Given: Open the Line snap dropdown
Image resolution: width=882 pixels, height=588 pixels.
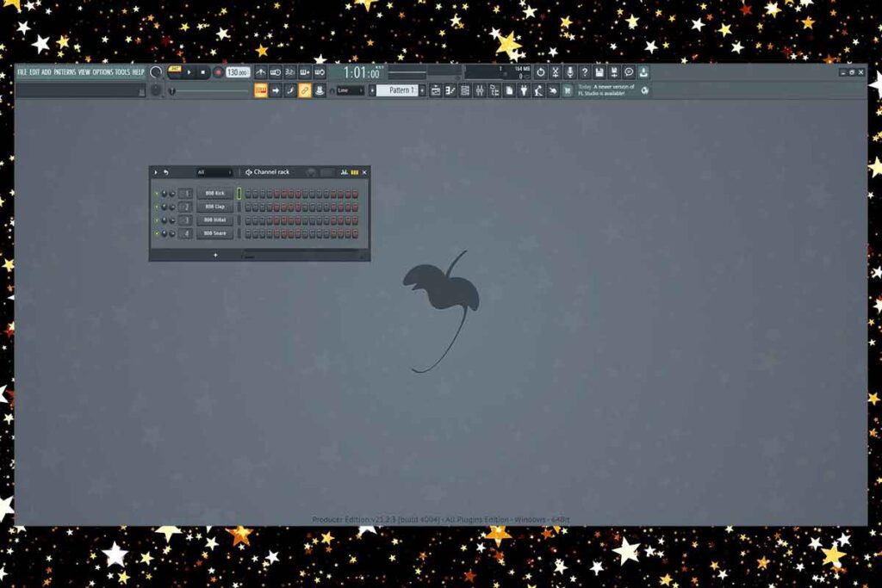Looking at the screenshot, I should click(x=351, y=90).
